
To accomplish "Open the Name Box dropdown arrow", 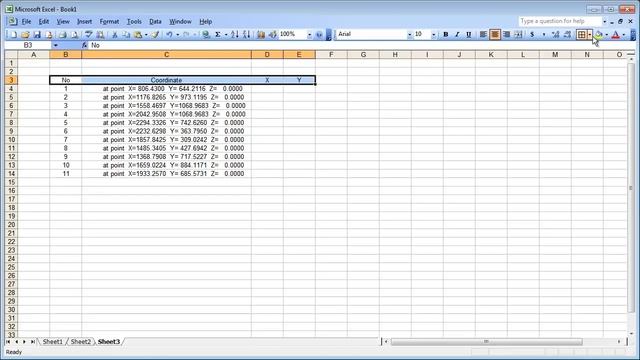I will pyautogui.click(x=56, y=45).
